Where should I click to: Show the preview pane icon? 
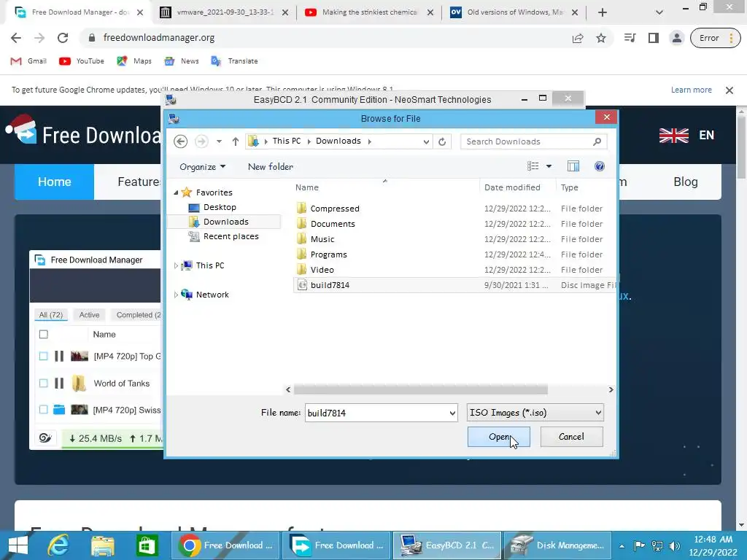coord(573,166)
